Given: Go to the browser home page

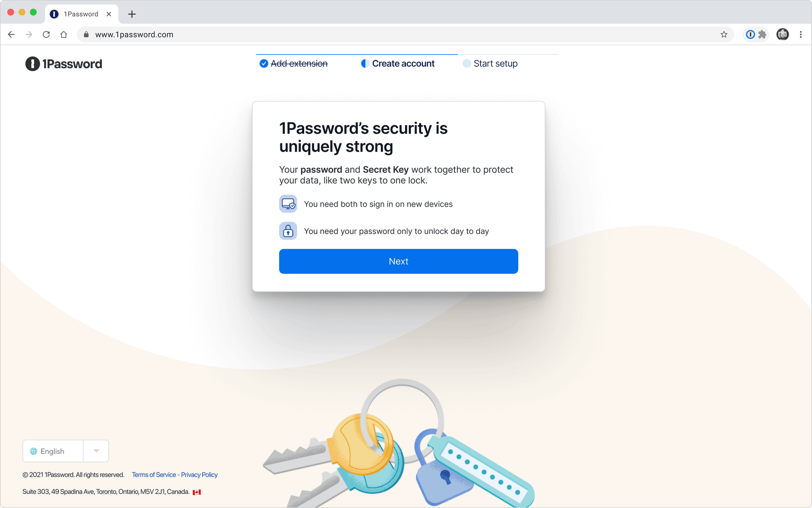Looking at the screenshot, I should coord(64,35).
